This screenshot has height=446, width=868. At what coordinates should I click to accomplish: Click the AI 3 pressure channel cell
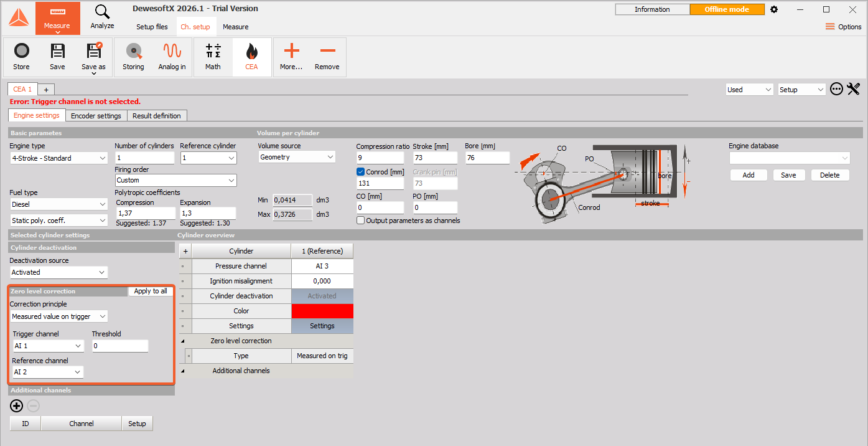tap(322, 266)
